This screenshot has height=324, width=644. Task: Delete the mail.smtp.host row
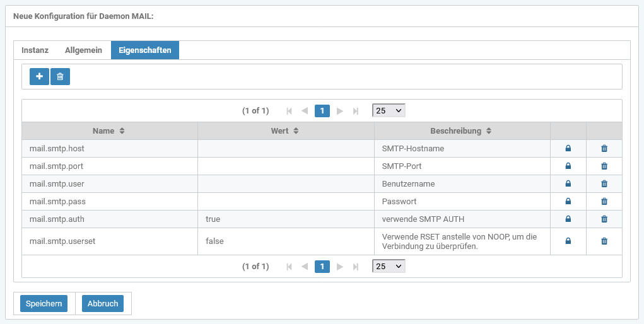[604, 149]
